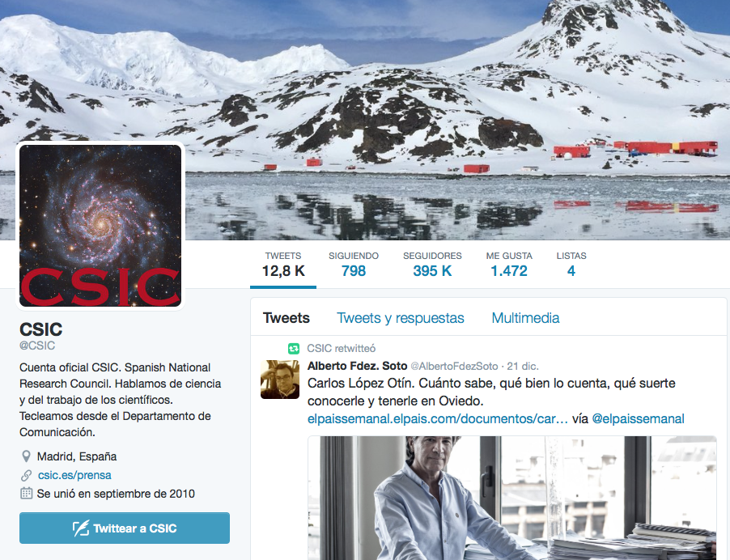Click the quill icon in Twittear a CSIC
This screenshot has width=730, height=560.
[x=81, y=528]
